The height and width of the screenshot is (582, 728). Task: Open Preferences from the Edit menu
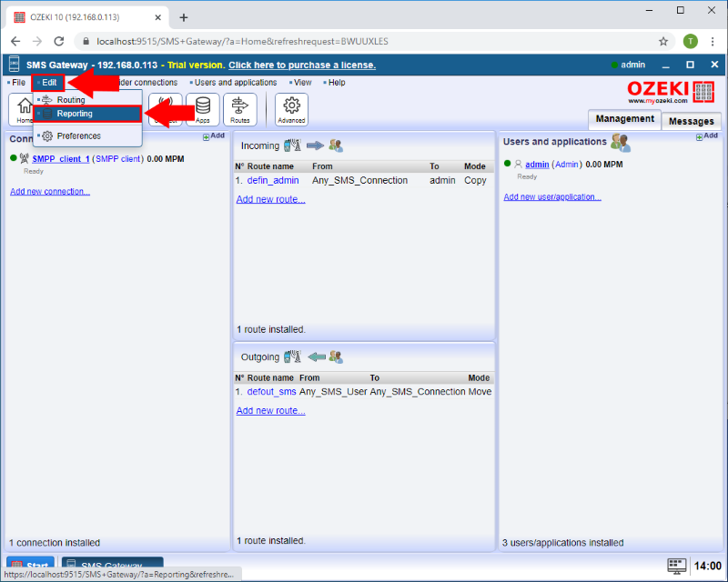(x=78, y=136)
